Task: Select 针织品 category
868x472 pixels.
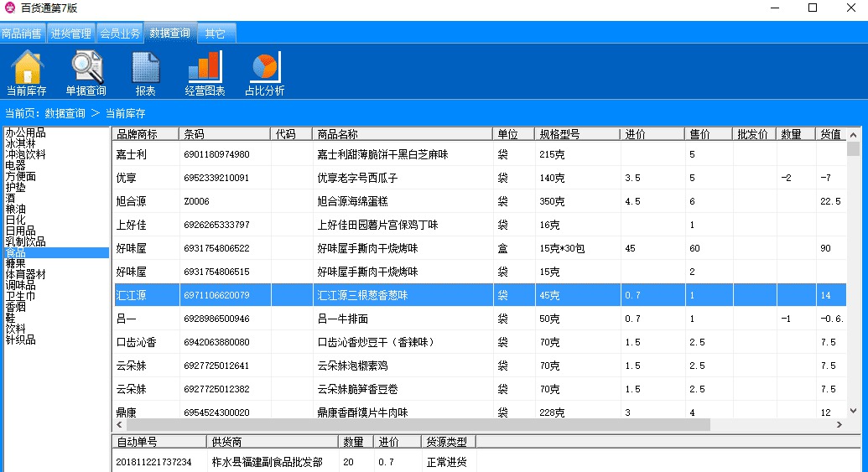Action: pyautogui.click(x=20, y=340)
